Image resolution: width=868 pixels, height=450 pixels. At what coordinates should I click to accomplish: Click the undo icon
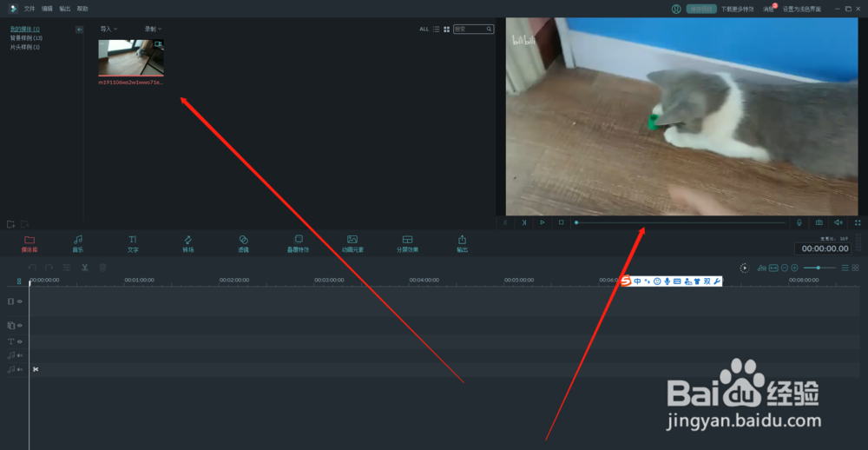coord(32,268)
